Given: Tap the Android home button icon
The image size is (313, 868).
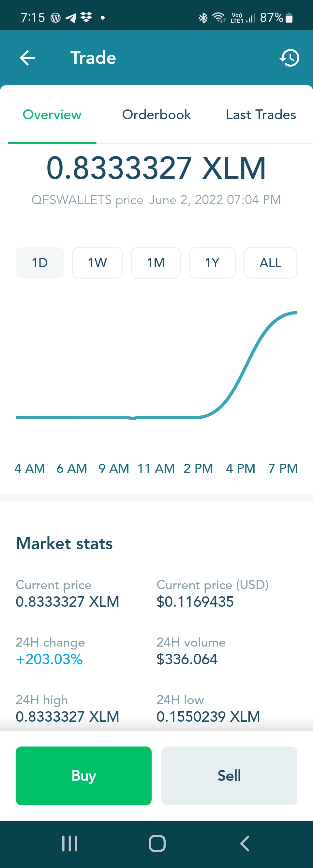Looking at the screenshot, I should pos(157,844).
